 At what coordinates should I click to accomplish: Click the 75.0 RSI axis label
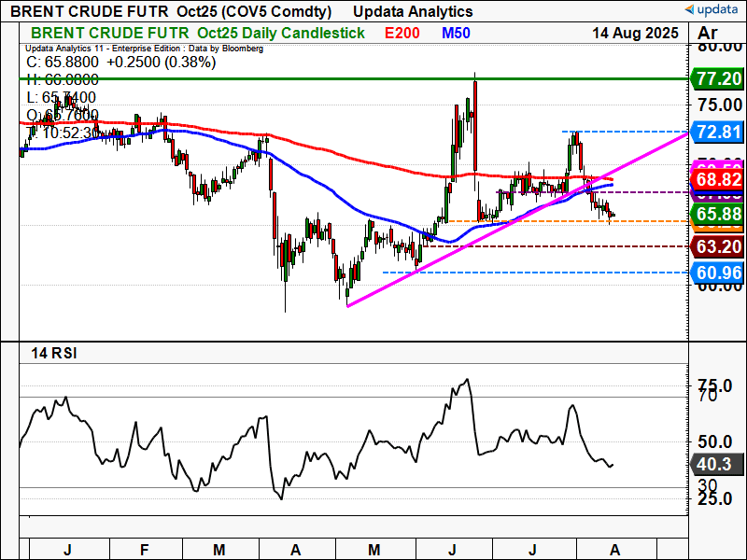coord(714,385)
